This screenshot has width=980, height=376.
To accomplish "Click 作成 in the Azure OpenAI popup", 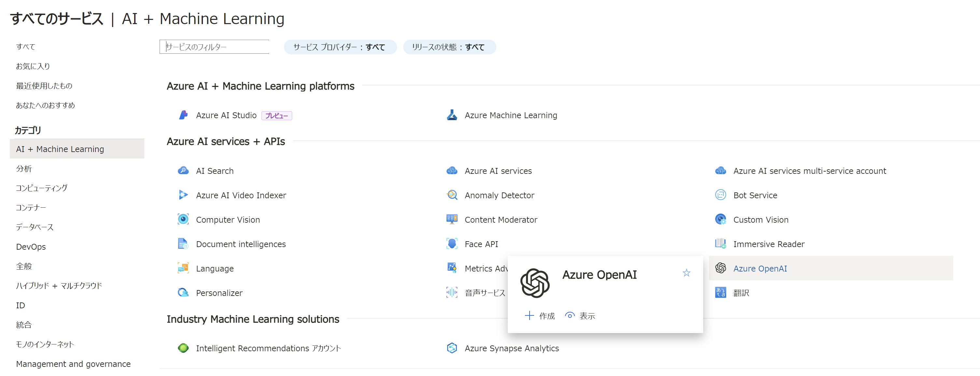I will pyautogui.click(x=539, y=315).
